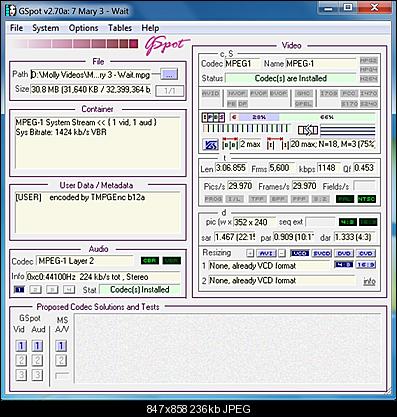
Task: Select audio stream 3 button
Action: [52, 289]
